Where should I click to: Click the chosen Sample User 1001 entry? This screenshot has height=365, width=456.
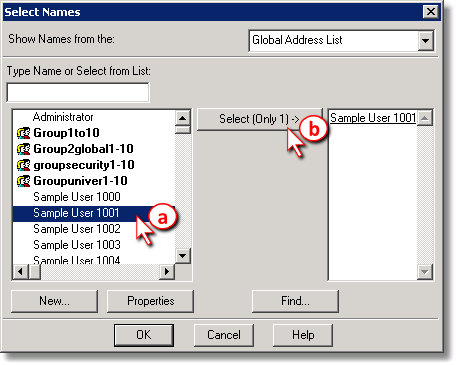373,118
